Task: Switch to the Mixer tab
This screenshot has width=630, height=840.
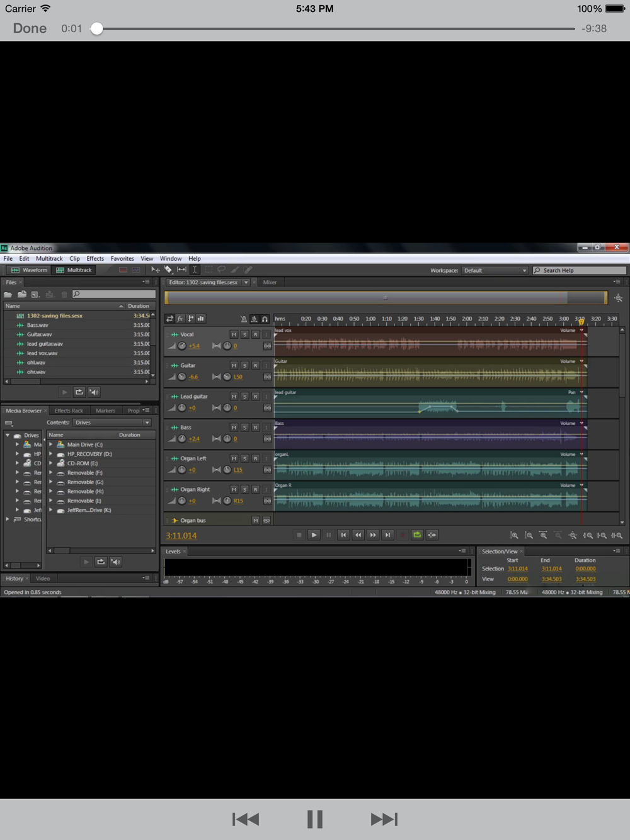Action: tap(270, 283)
